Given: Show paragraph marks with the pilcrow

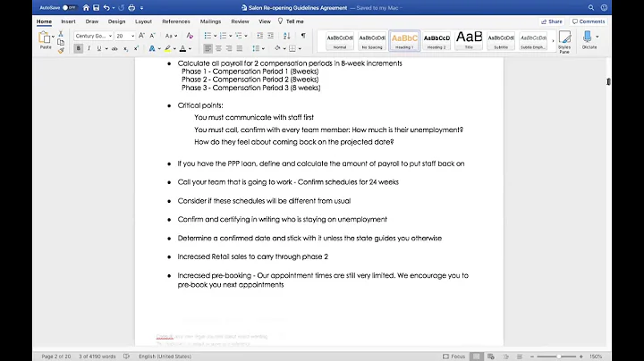Looking at the screenshot, I should [303, 36].
